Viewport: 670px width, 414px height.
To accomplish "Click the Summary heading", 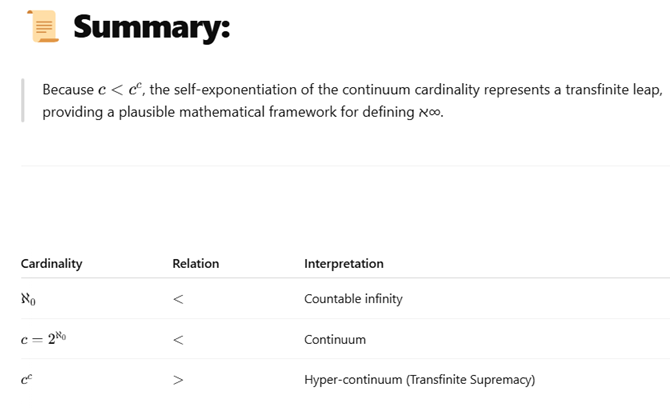I will (x=152, y=27).
